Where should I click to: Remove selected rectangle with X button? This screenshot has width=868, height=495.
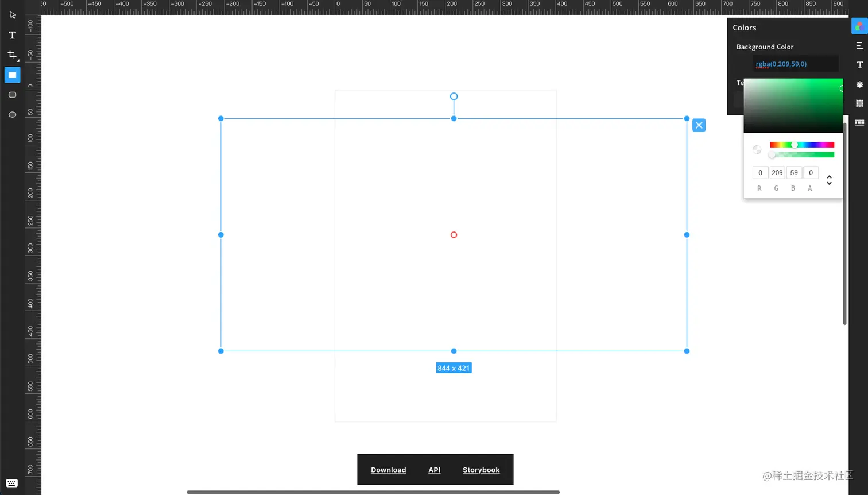[699, 125]
